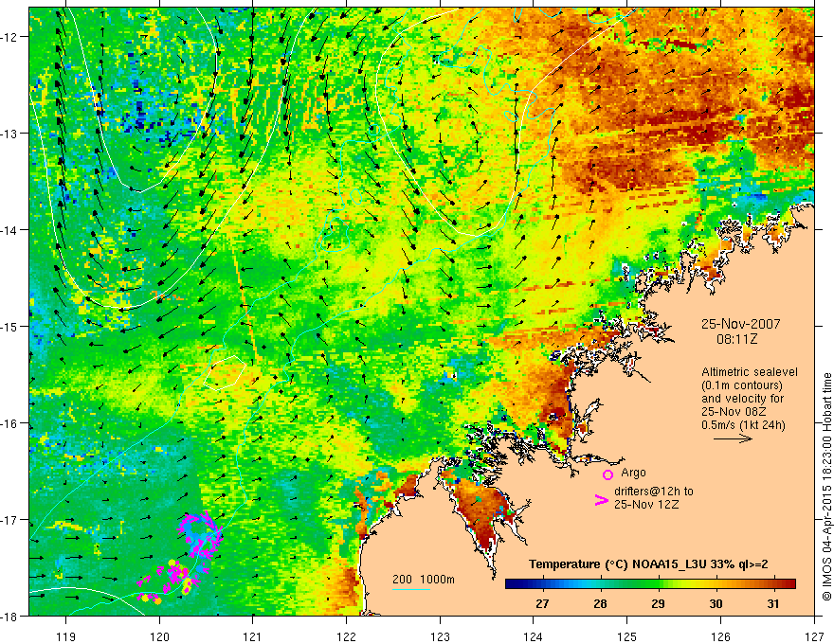Click the 0.5m/s velocity scale arrow
This screenshot has width=834, height=644.
click(x=733, y=438)
